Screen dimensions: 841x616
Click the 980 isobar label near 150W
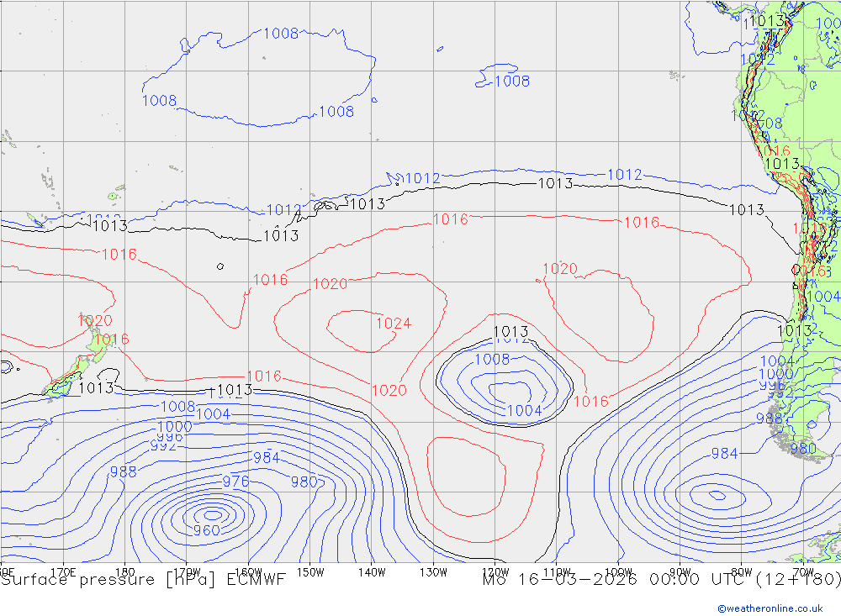[304, 482]
